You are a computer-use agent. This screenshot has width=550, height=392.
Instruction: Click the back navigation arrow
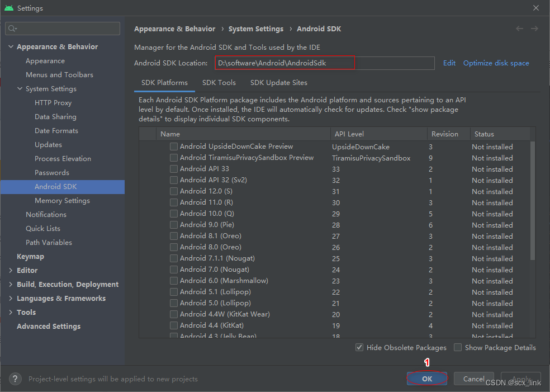point(519,29)
